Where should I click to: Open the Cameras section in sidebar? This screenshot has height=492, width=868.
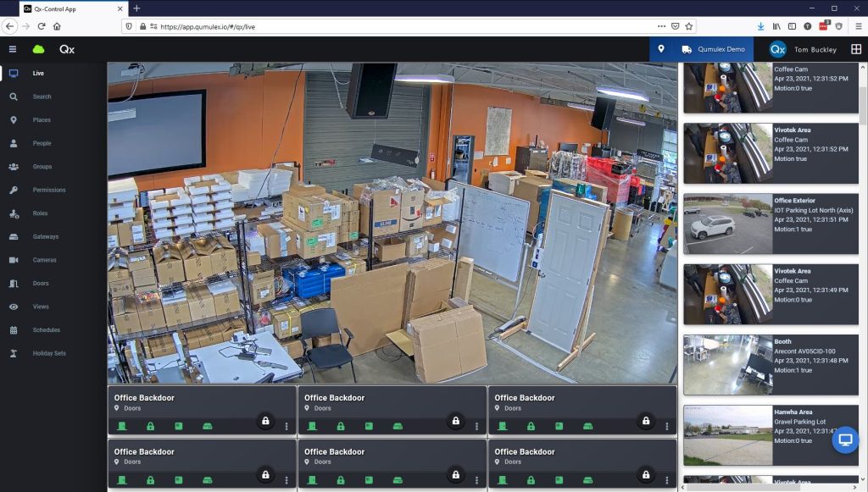[44, 260]
